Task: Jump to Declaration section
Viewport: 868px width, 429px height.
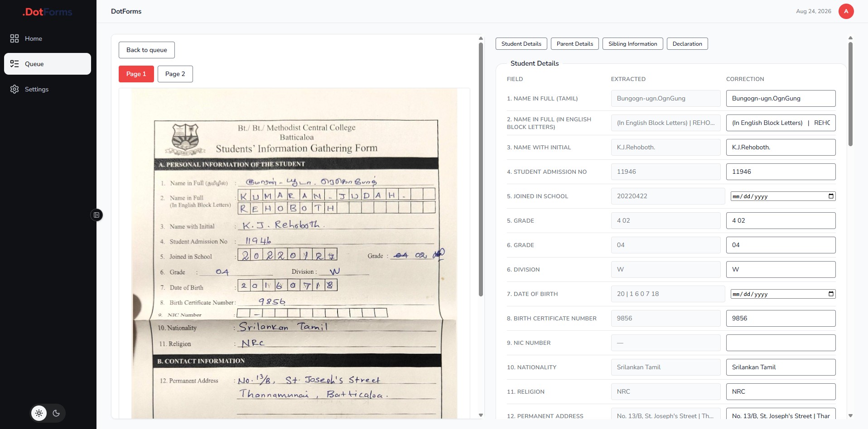Action: point(687,44)
